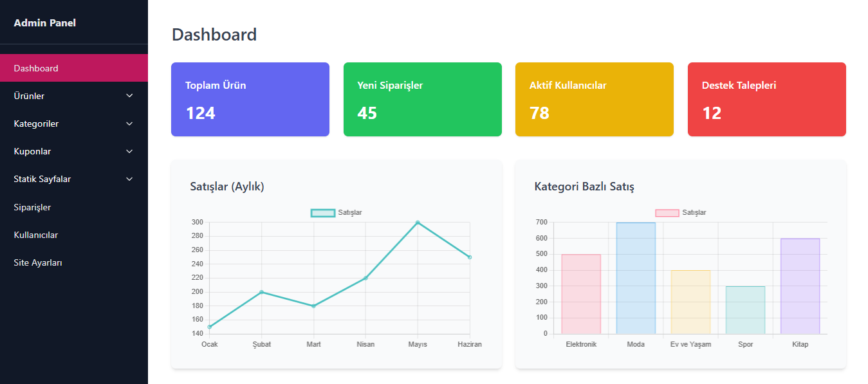The height and width of the screenshot is (384, 868).
Task: Toggle the Satışlar legend in the monthly chart
Action: (336, 213)
